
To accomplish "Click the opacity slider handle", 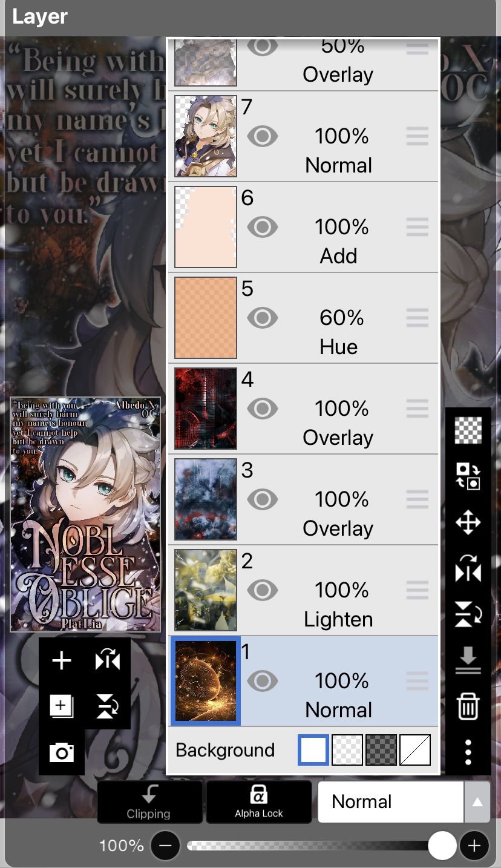I will 442,846.
